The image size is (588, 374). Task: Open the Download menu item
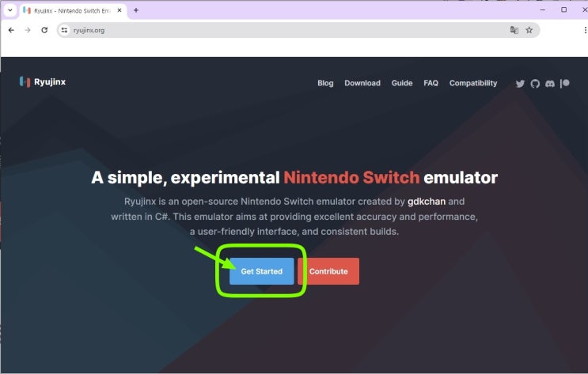tap(362, 83)
